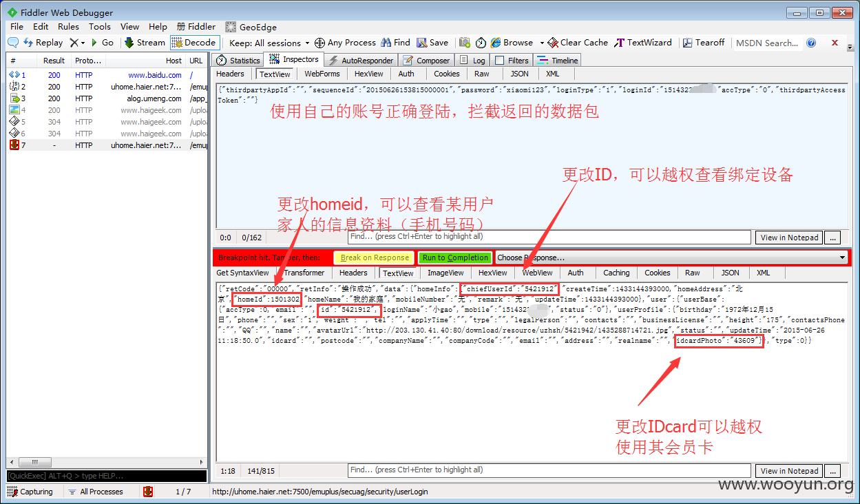Viewport: 860px width, 504px height.
Task: Click the breakpoint icon in status bar
Action: (148, 492)
